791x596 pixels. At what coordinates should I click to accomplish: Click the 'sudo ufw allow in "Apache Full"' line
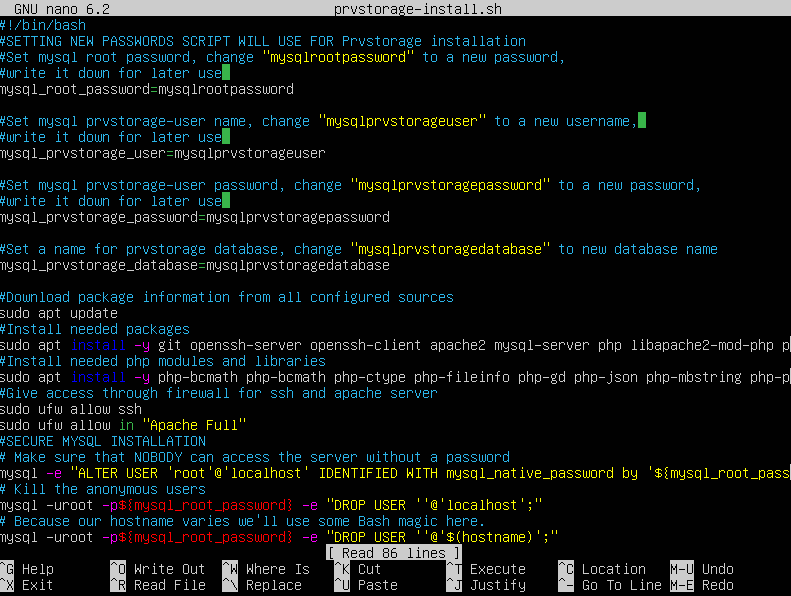(123, 425)
